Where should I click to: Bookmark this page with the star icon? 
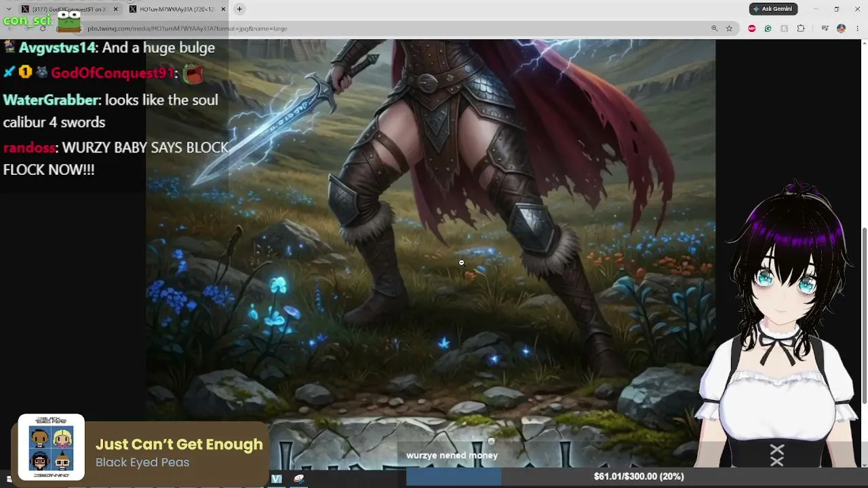point(729,28)
